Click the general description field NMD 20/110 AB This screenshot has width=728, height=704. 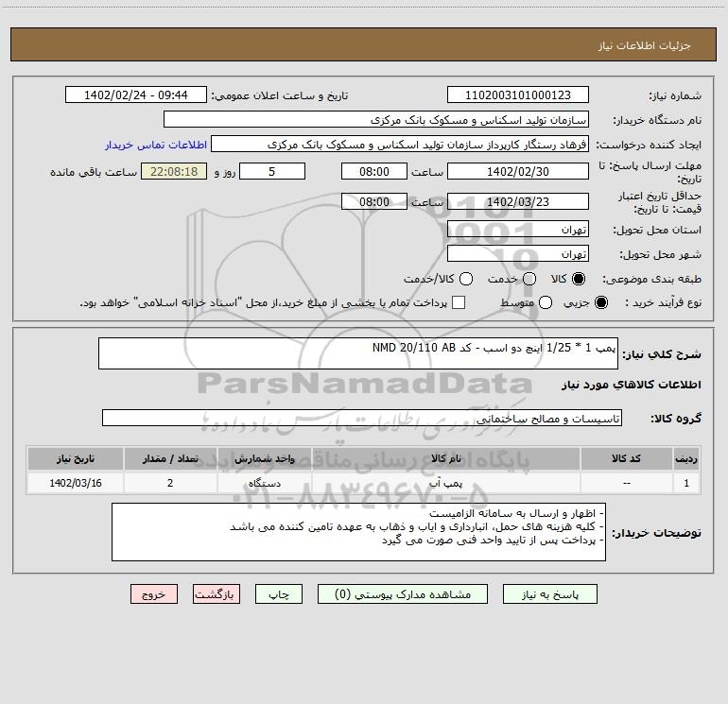358,353
